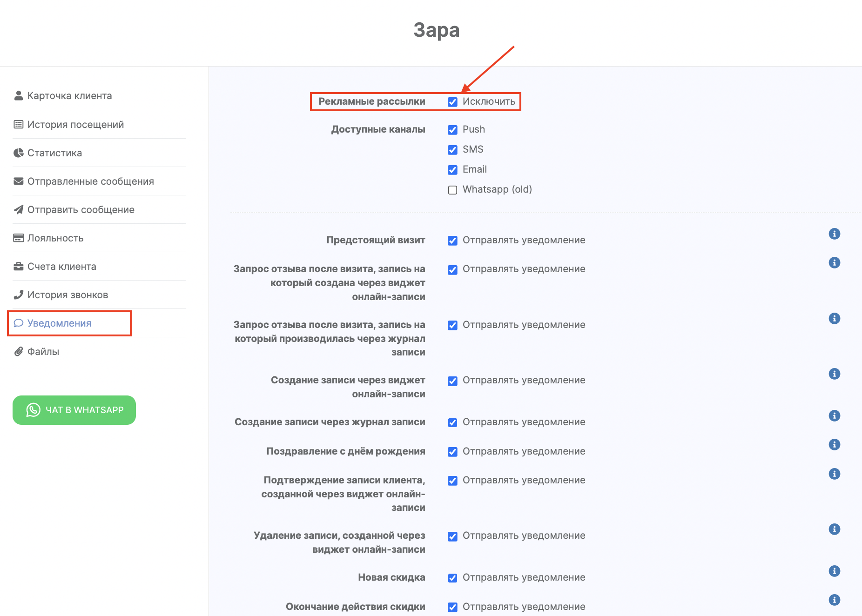
Task: Click the info icon for Поздравление с днём рождения
Action: click(x=834, y=444)
